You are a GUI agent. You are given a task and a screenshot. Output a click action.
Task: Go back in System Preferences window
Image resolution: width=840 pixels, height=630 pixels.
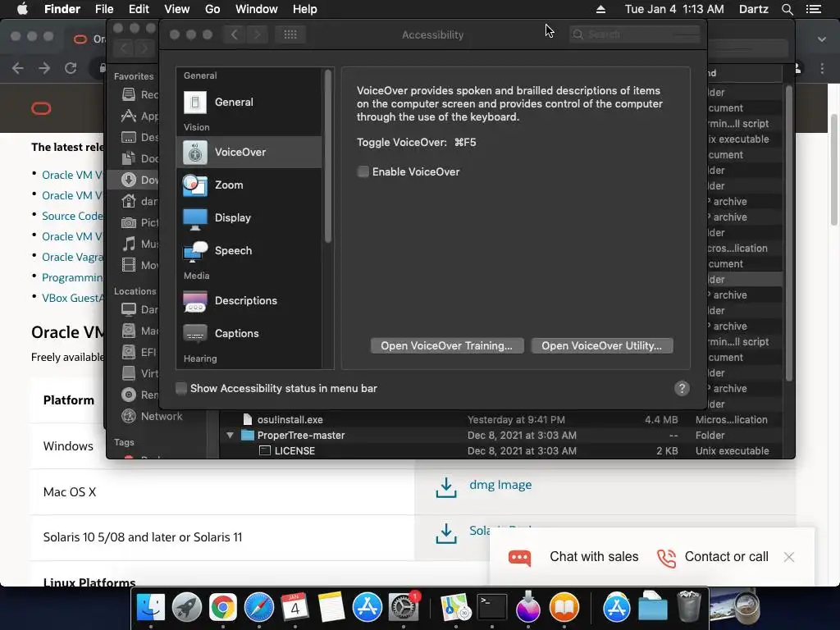point(234,34)
